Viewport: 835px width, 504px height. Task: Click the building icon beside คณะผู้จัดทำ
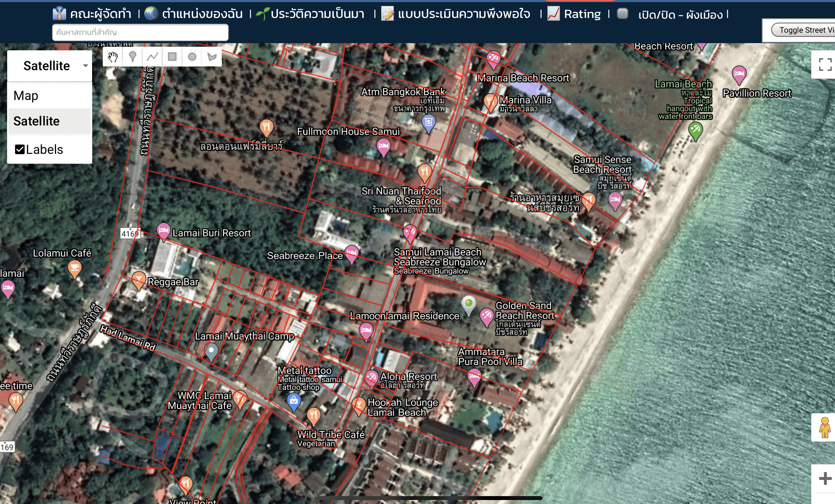59,14
